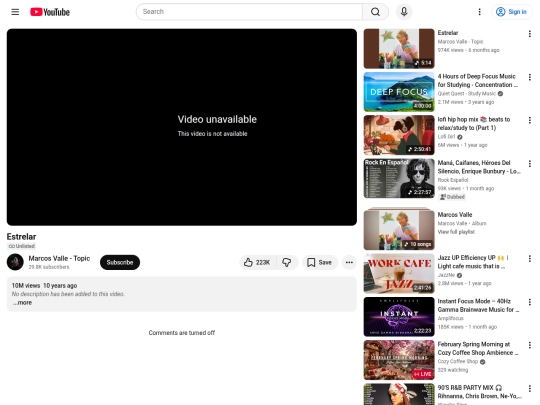The height and width of the screenshot is (405, 540).
Task: Open Estrelar video thumbnail in sidebar
Action: pos(399,49)
